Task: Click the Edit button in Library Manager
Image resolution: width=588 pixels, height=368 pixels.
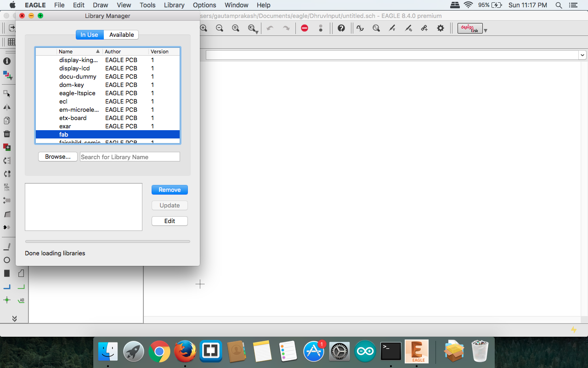Action: tap(170, 221)
